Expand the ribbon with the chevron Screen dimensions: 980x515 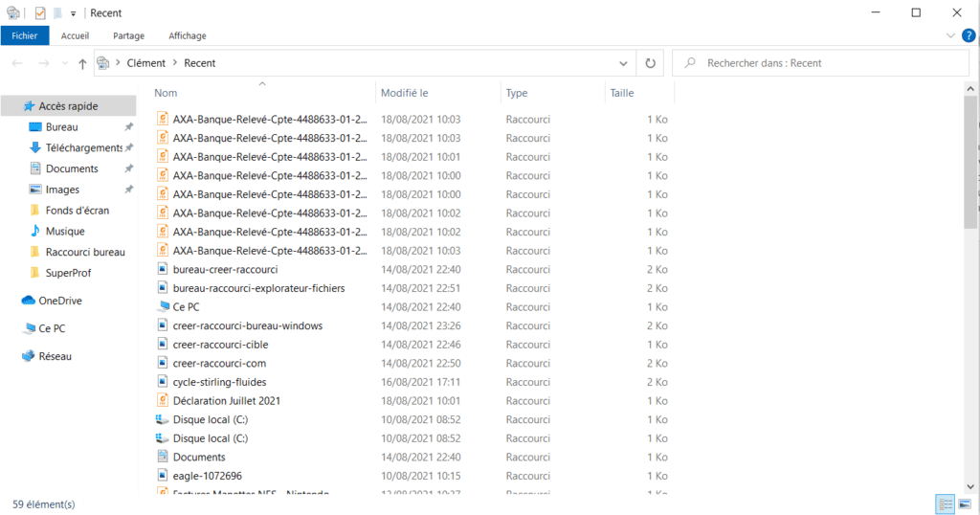(950, 35)
